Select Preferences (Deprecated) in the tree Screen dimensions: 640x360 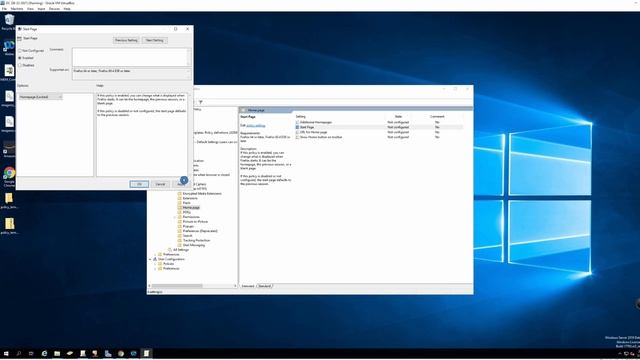pos(200,231)
